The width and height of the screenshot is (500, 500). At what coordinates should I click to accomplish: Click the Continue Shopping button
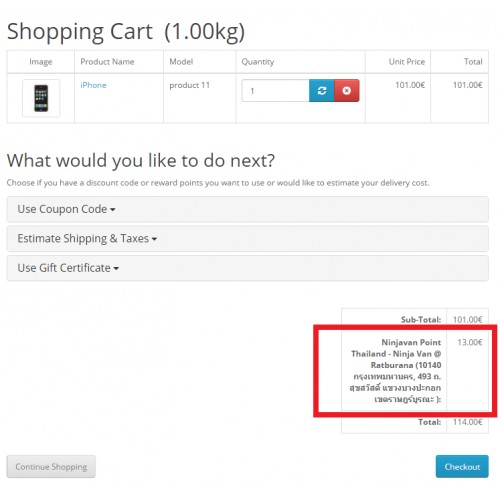click(x=51, y=466)
